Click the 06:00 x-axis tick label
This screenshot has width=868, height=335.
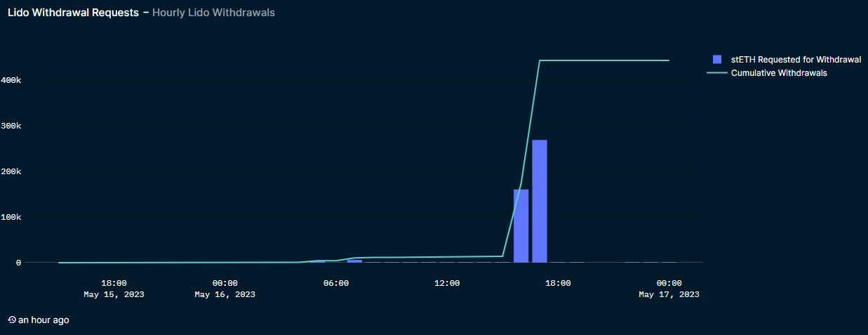[336, 283]
